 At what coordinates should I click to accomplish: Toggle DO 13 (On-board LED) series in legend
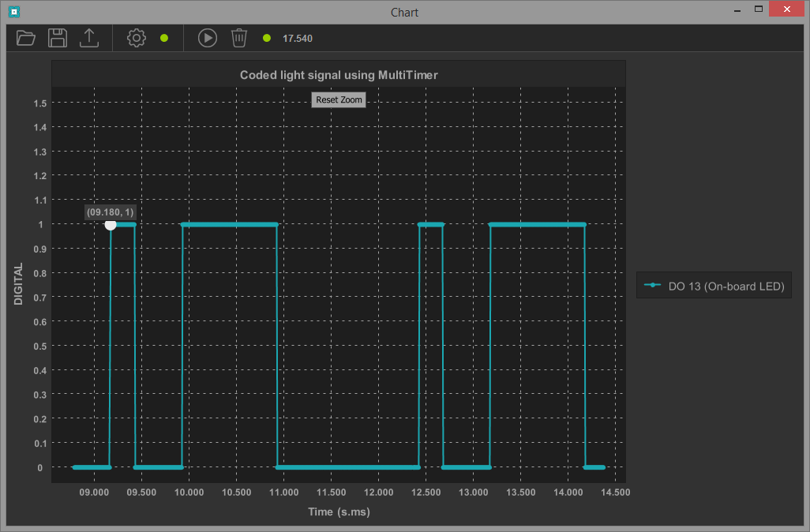pyautogui.click(x=714, y=286)
